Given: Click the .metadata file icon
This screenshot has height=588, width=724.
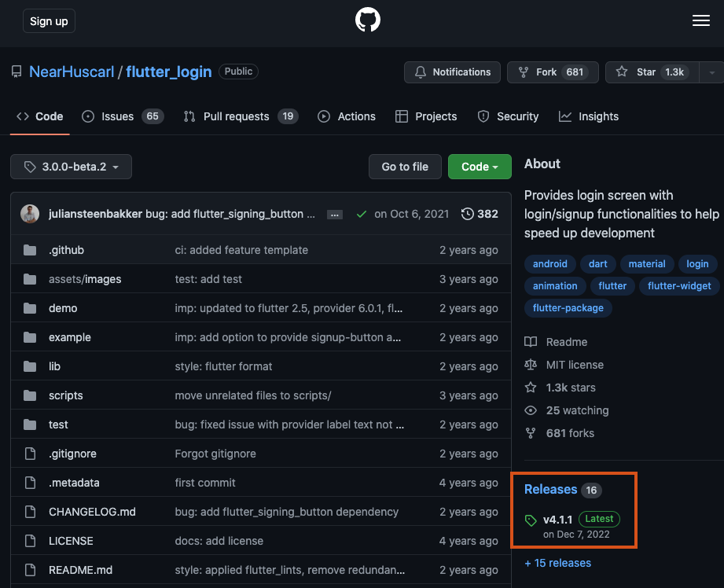Looking at the screenshot, I should coord(30,483).
